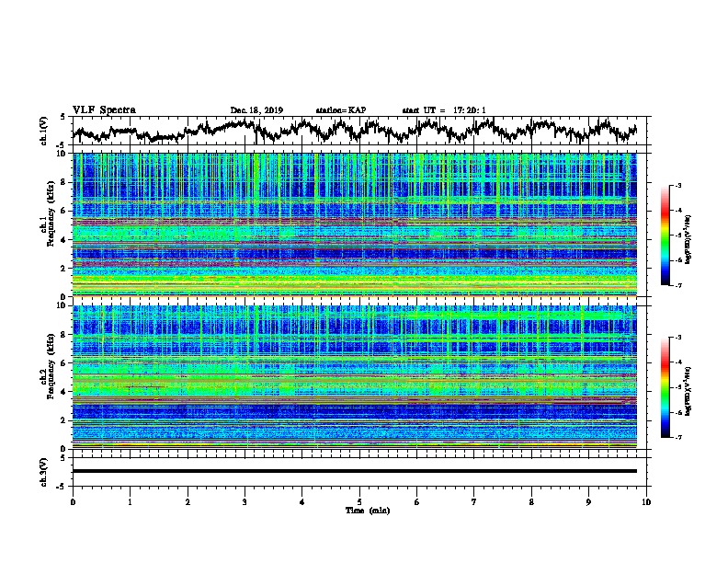Click the final time axis tick label '10'
This screenshot has height=563, width=728.
click(x=646, y=502)
